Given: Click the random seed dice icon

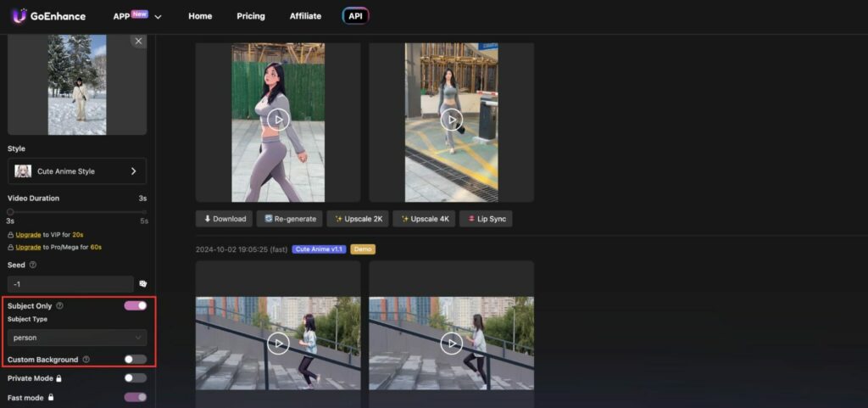Looking at the screenshot, I should [x=143, y=284].
